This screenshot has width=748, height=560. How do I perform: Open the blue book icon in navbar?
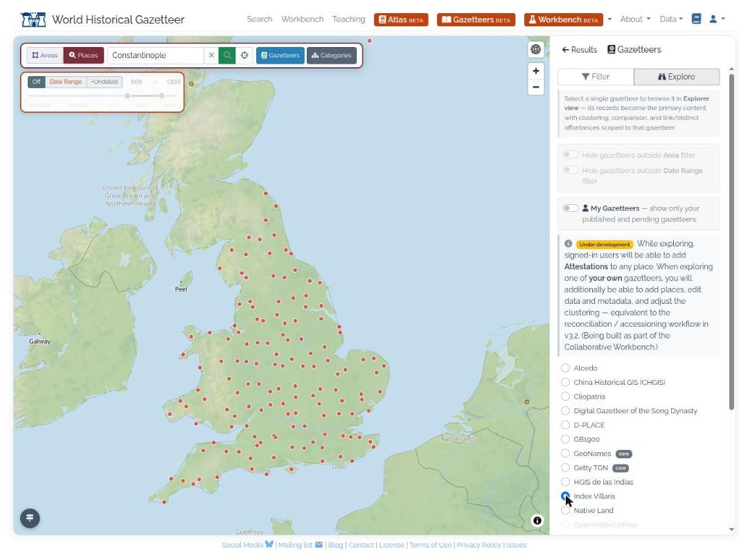[x=696, y=19]
